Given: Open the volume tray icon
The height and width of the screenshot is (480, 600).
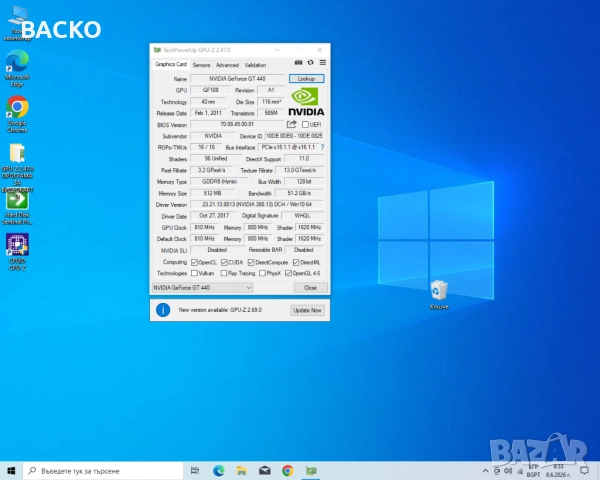Looking at the screenshot, I should [x=508, y=471].
